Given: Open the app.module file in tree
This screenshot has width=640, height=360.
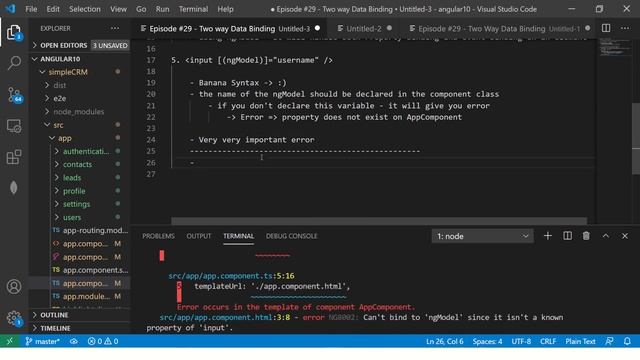Looking at the screenshot, I should [80, 296].
